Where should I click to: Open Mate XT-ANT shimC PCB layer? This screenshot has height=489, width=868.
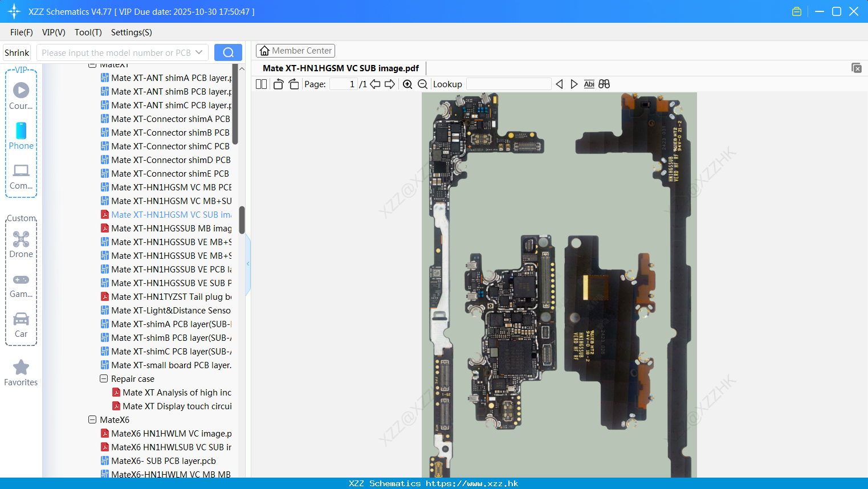pyautogui.click(x=166, y=105)
